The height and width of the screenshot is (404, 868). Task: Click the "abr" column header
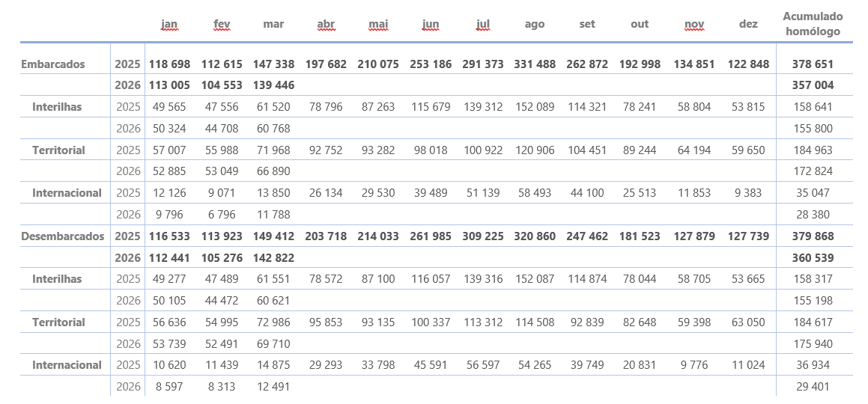[x=326, y=24]
